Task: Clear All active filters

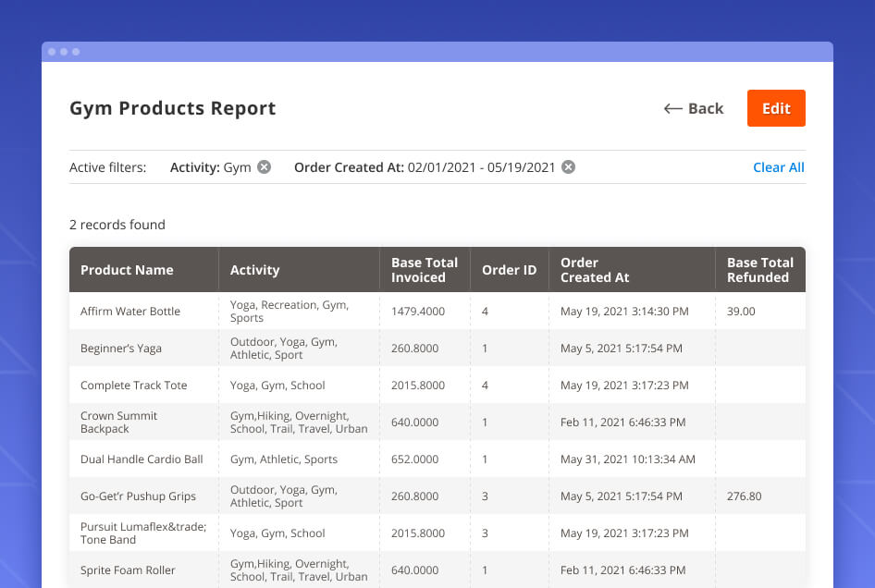Action: click(x=778, y=167)
